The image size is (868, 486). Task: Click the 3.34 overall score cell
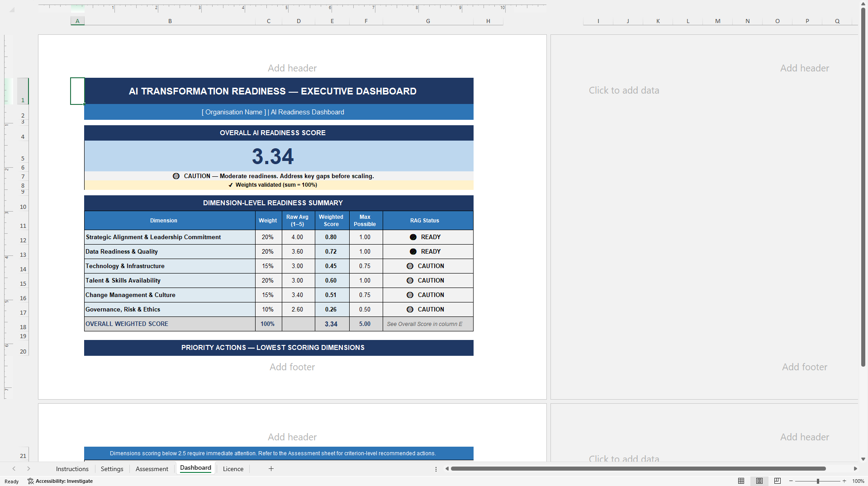(x=279, y=156)
